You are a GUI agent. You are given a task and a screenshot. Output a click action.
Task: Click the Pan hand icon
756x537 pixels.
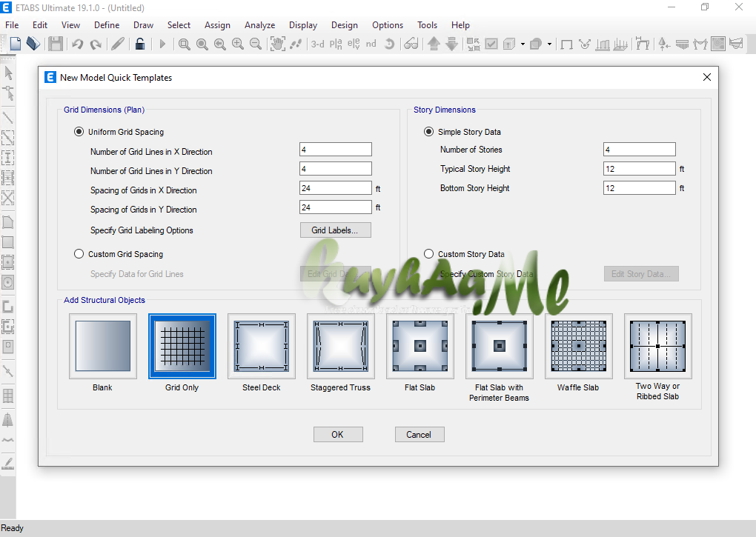click(277, 44)
